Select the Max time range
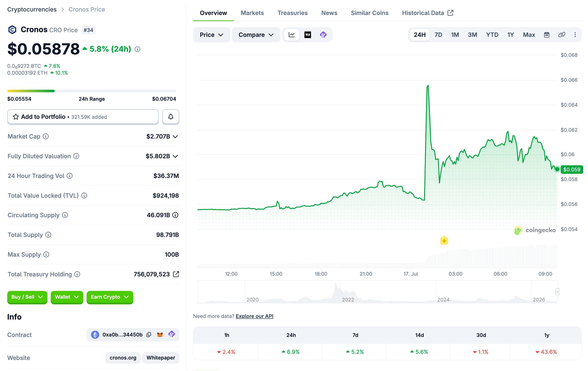Screen dimensions: 588x371 [529, 35]
